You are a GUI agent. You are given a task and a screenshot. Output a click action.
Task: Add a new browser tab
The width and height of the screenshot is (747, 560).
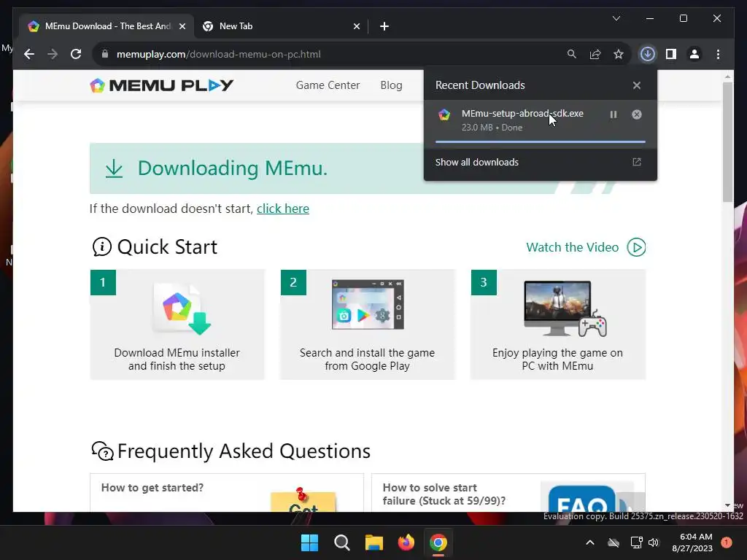(384, 26)
